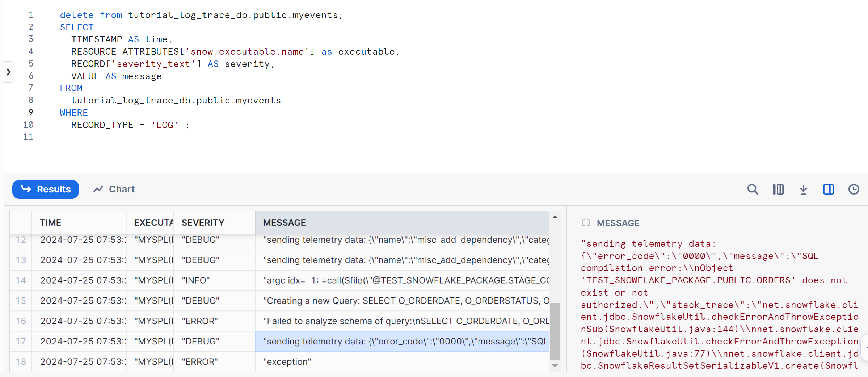The height and width of the screenshot is (377, 868).
Task: Click the EXECUTABLE column header
Action: (153, 223)
